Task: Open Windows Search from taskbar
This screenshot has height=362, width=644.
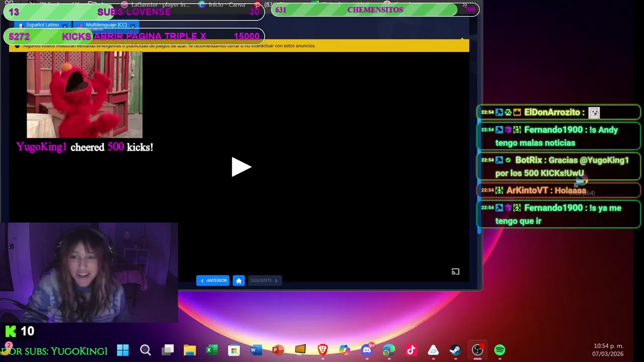Action: [145, 350]
